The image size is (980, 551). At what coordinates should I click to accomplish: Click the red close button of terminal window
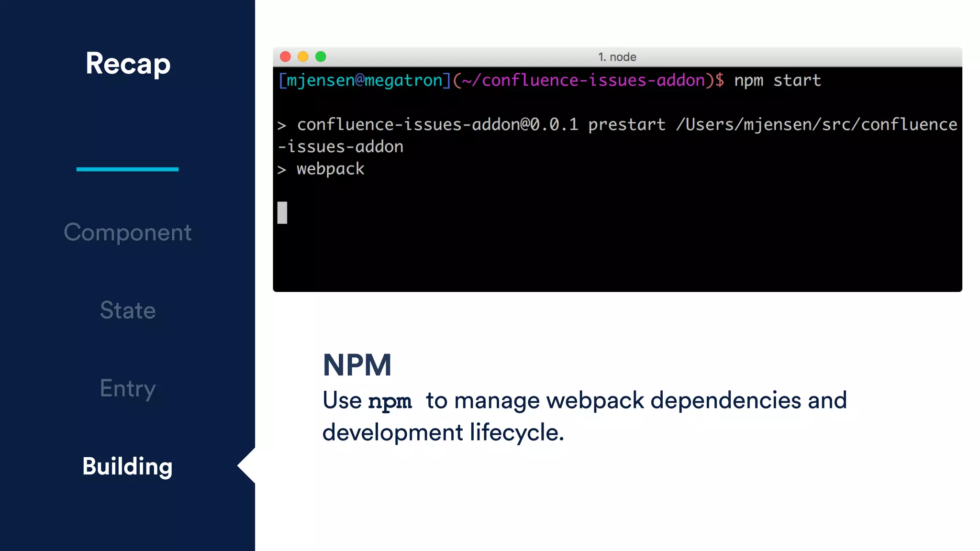pos(285,57)
